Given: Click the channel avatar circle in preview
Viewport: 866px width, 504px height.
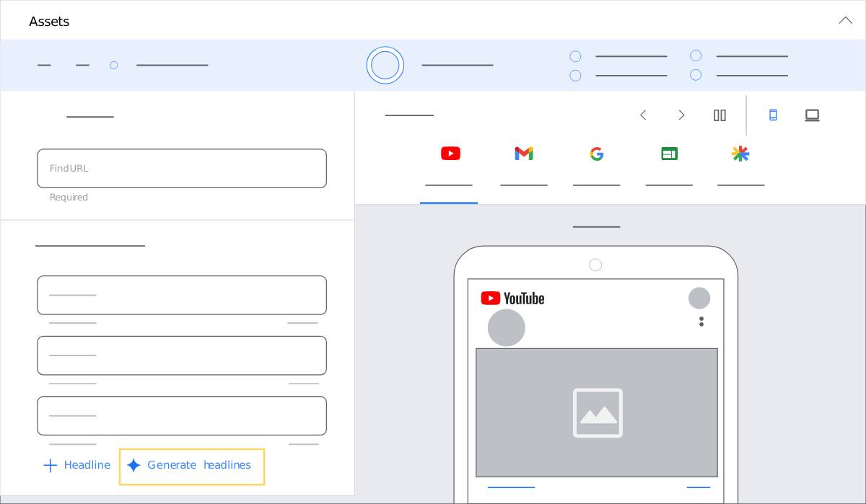Looking at the screenshot, I should tap(507, 328).
